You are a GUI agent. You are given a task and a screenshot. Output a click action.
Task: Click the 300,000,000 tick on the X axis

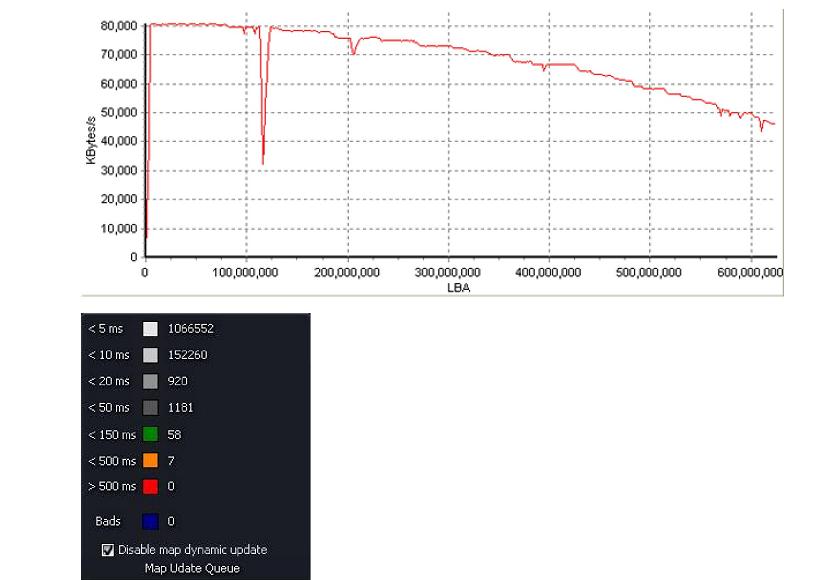[x=448, y=273]
